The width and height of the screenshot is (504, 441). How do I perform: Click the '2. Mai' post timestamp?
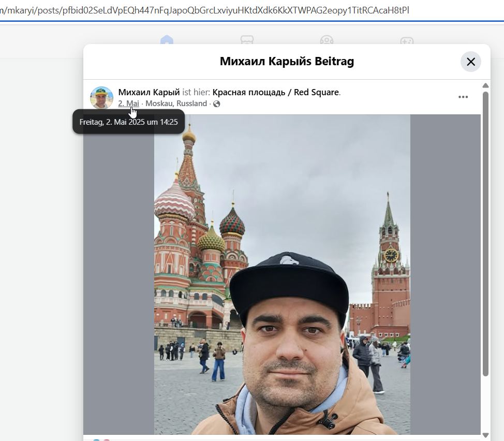click(128, 104)
